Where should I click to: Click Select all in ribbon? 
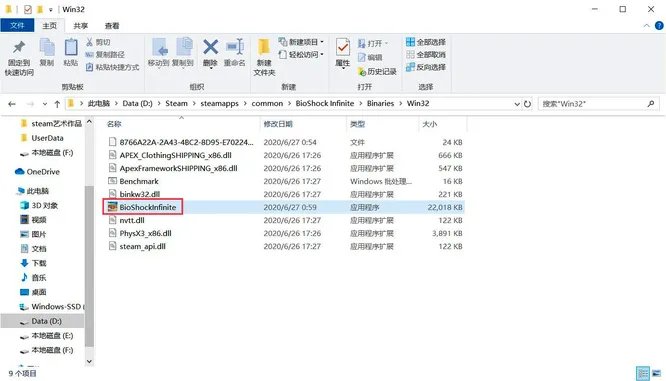[426, 42]
